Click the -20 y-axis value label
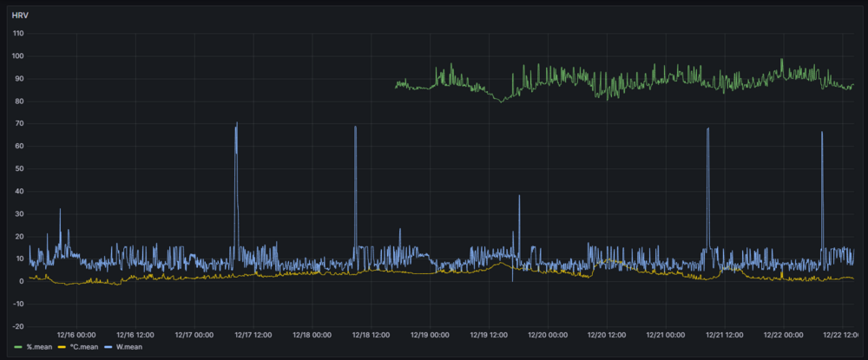Viewport: 868px width, 360px height. [x=18, y=326]
